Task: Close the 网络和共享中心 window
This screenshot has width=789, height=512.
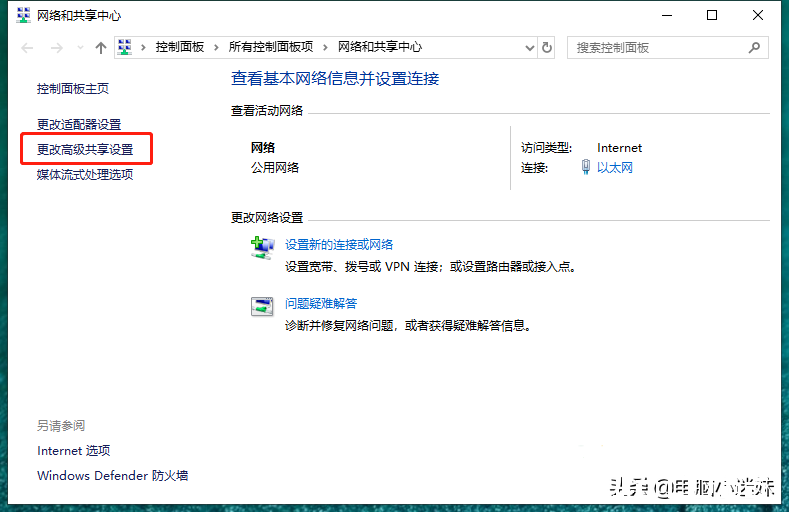Action: [758, 16]
